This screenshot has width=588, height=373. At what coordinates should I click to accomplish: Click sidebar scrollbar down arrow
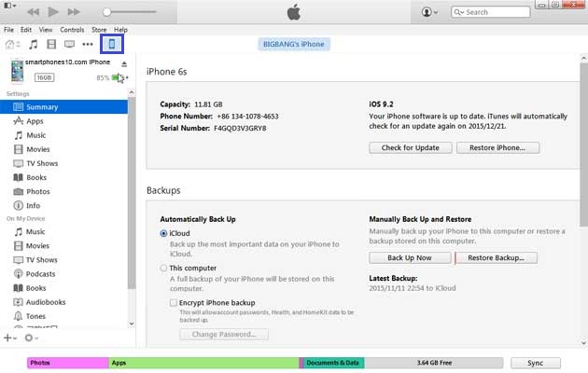coord(132,324)
